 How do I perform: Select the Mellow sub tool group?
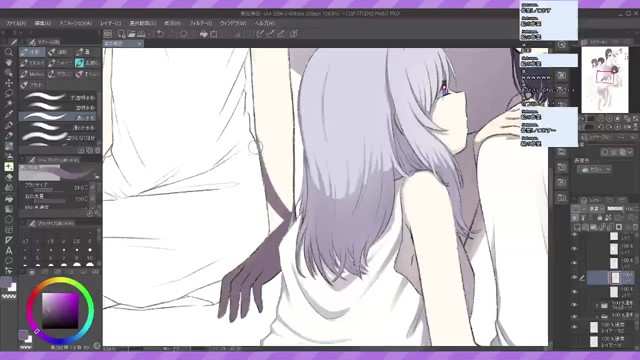pyautogui.click(x=32, y=74)
